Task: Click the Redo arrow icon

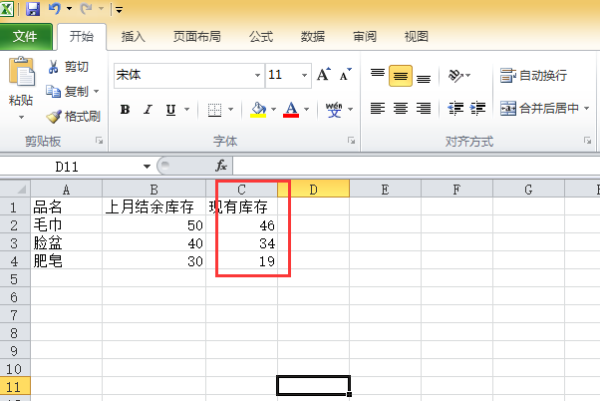Action: pos(86,8)
